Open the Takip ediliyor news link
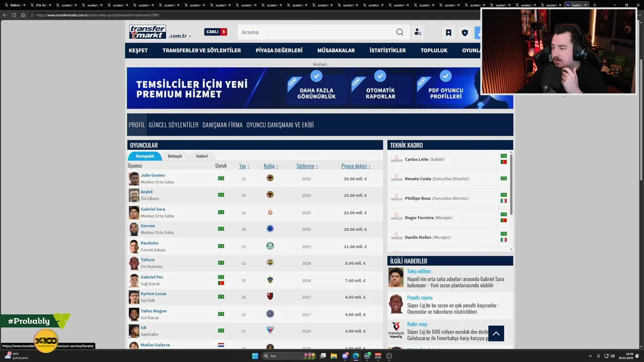Image resolution: width=644 pixels, height=362 pixels. (x=419, y=271)
